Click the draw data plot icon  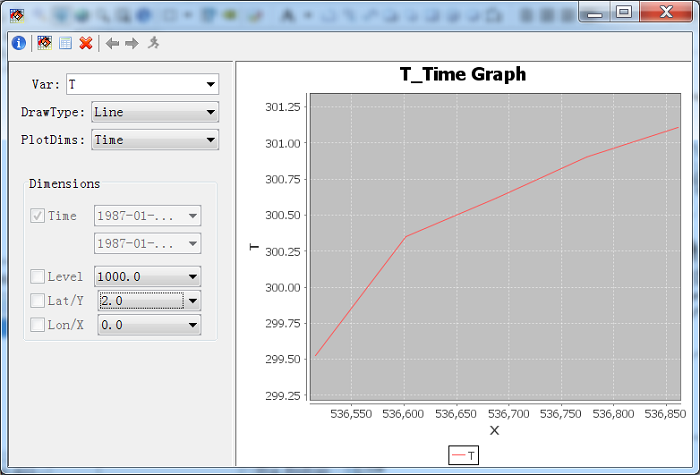tap(45, 43)
